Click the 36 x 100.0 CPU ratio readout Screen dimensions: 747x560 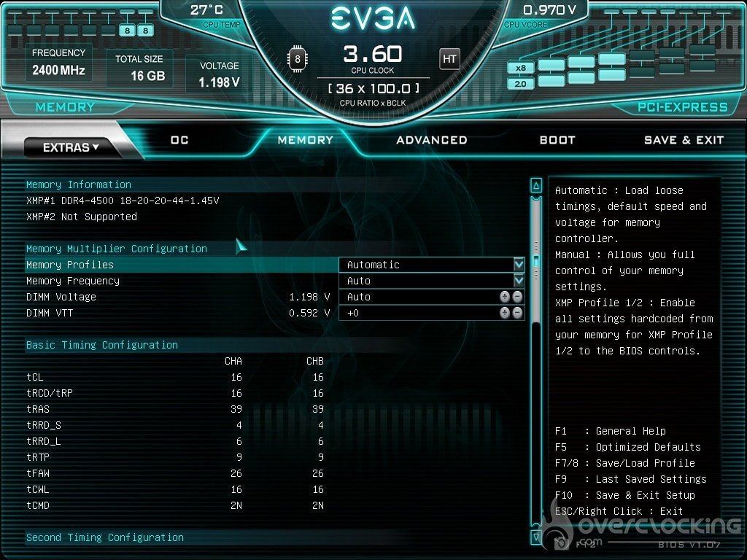(373, 88)
